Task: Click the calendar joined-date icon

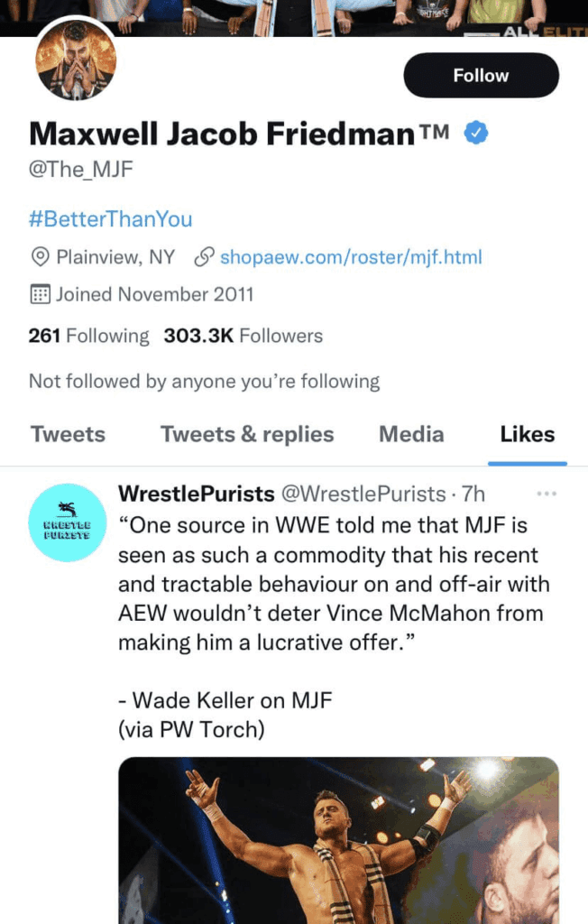Action: (40, 294)
